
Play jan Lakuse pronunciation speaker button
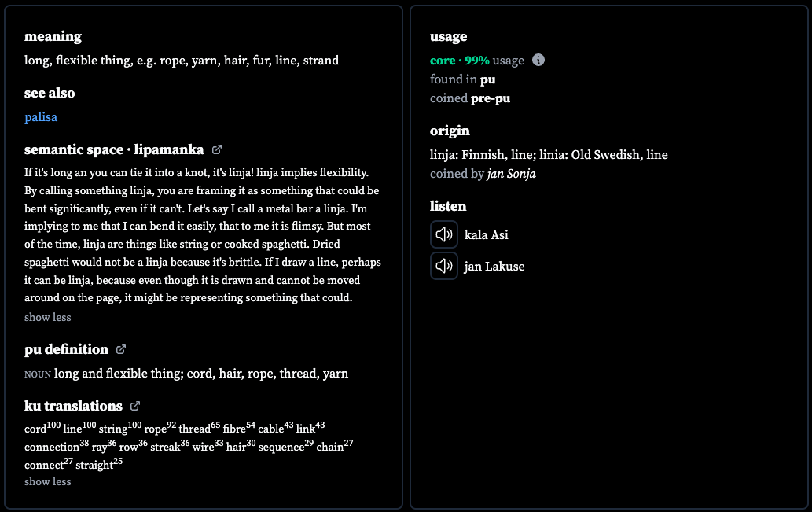pos(444,266)
